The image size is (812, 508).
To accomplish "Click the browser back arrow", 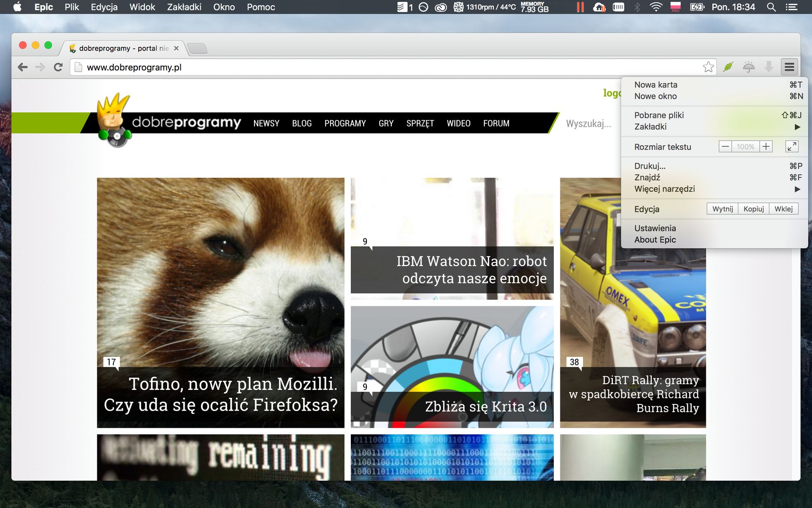I will 23,67.
